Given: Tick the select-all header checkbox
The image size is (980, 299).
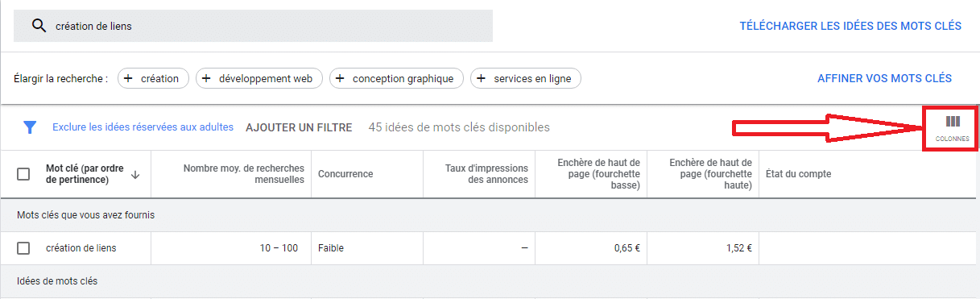Looking at the screenshot, I should tap(23, 174).
